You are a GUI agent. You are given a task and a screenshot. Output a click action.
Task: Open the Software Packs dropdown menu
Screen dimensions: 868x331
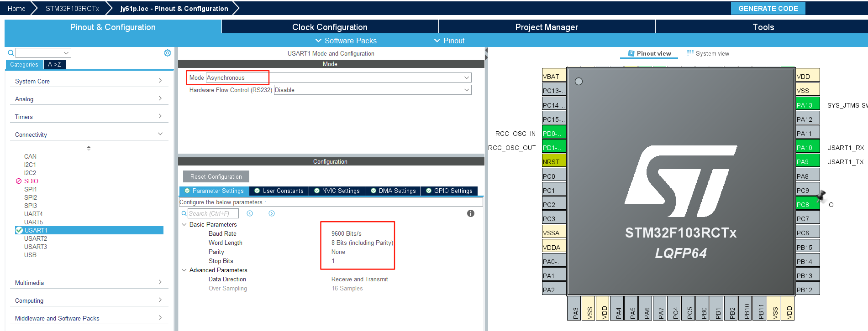tap(346, 41)
